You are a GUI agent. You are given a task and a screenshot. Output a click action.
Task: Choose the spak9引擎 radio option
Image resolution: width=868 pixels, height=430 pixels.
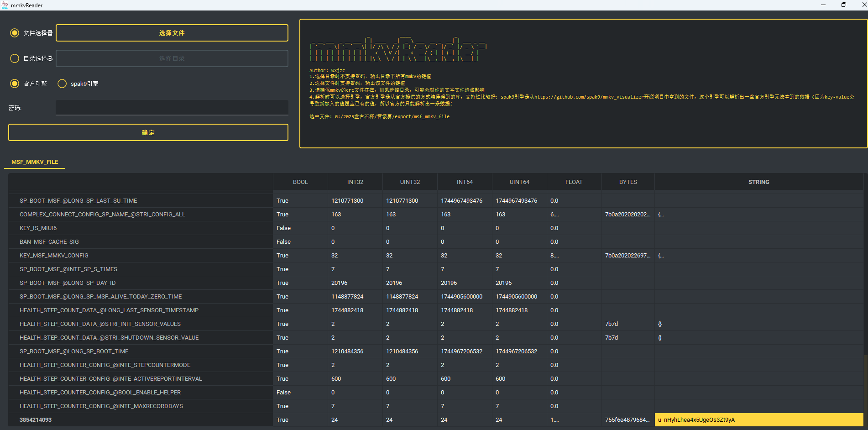point(62,84)
